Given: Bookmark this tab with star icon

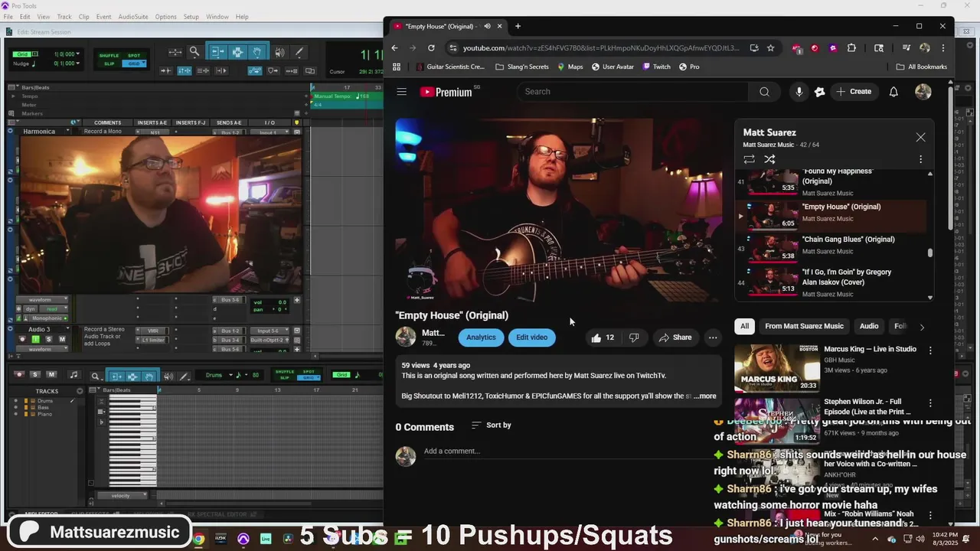Looking at the screenshot, I should click(x=770, y=47).
